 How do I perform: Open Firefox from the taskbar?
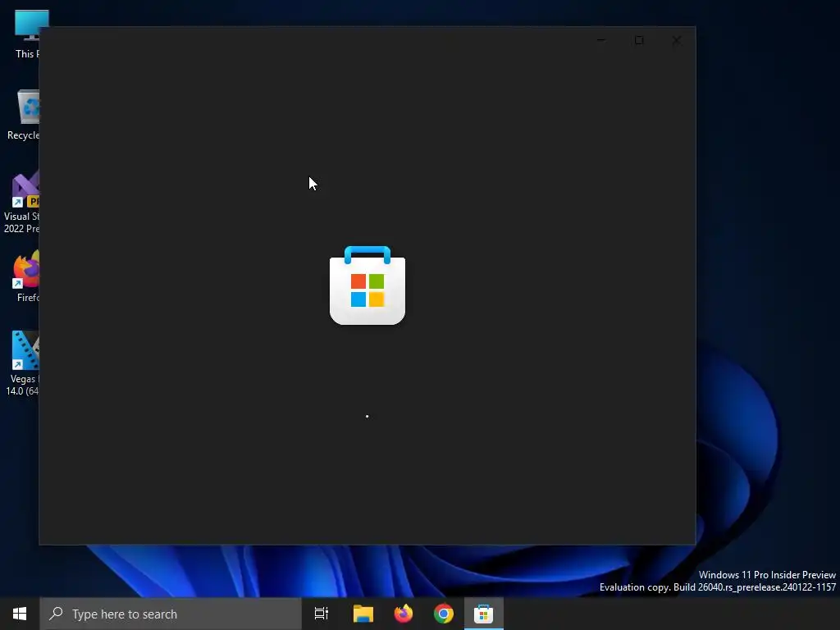point(404,614)
